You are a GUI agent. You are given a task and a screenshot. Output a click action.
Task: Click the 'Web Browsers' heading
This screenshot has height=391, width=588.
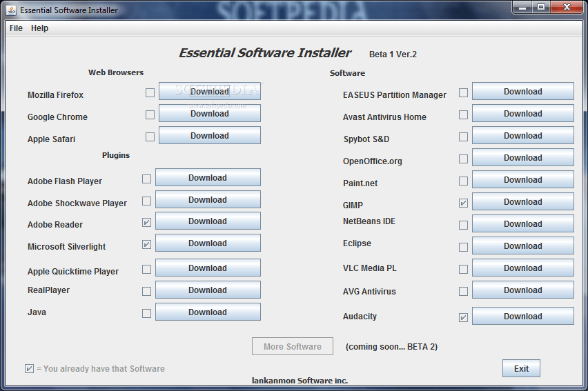116,72
